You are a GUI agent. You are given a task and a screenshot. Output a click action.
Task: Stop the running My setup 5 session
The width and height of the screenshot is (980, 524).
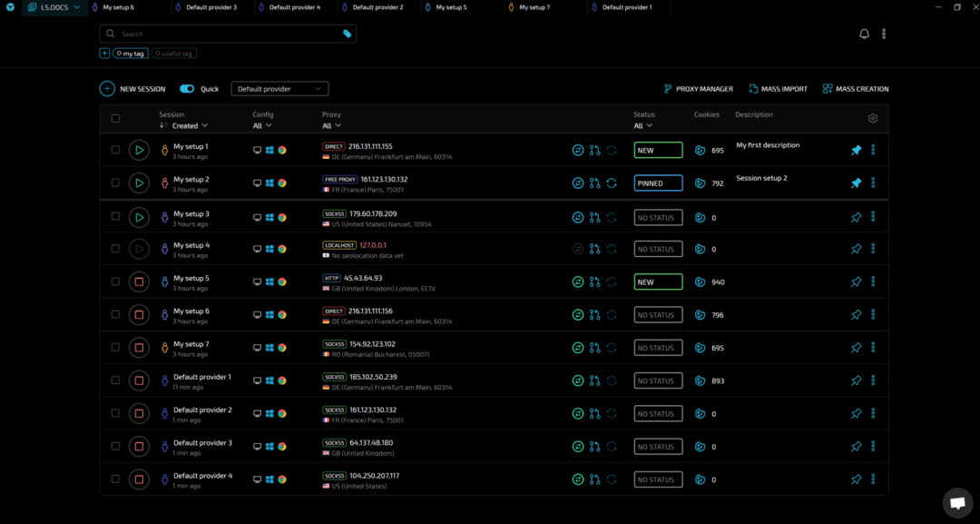(x=139, y=282)
